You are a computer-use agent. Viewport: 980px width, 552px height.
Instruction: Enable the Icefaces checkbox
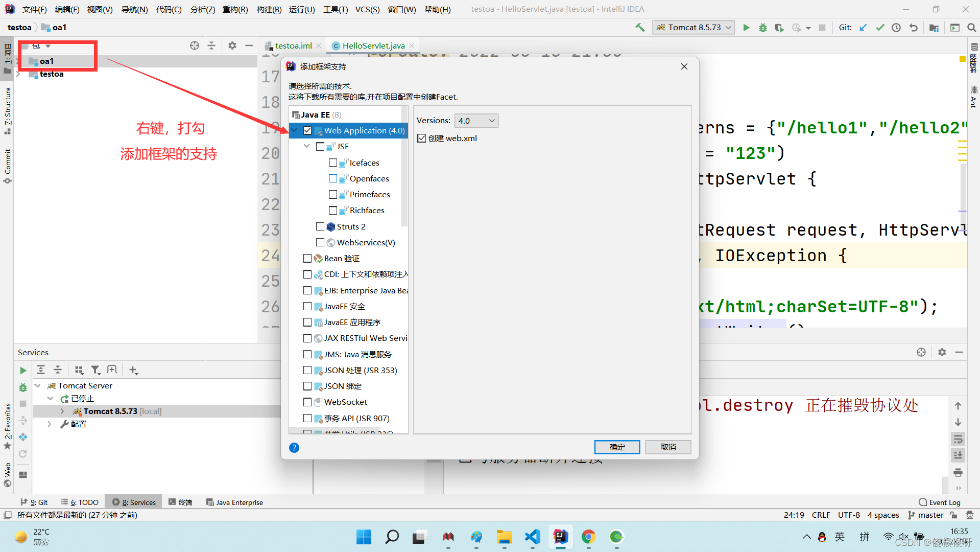tap(333, 163)
